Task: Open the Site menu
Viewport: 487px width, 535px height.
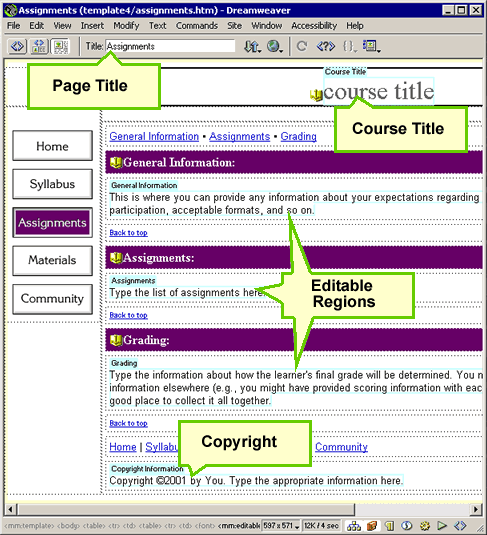Action: coord(234,26)
